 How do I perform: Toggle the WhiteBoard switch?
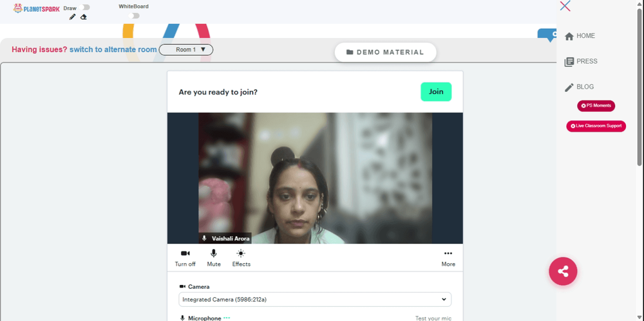(134, 15)
